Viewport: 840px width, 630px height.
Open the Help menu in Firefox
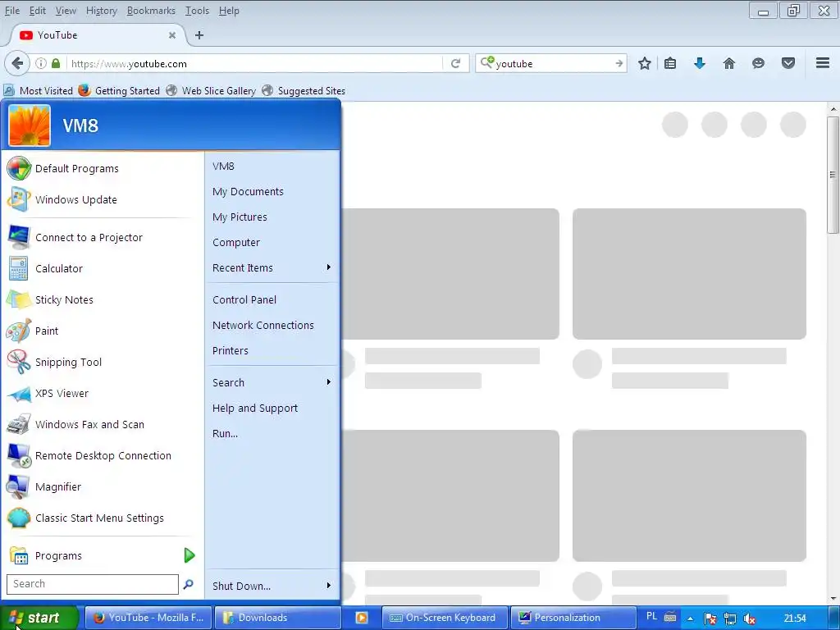pos(229,11)
